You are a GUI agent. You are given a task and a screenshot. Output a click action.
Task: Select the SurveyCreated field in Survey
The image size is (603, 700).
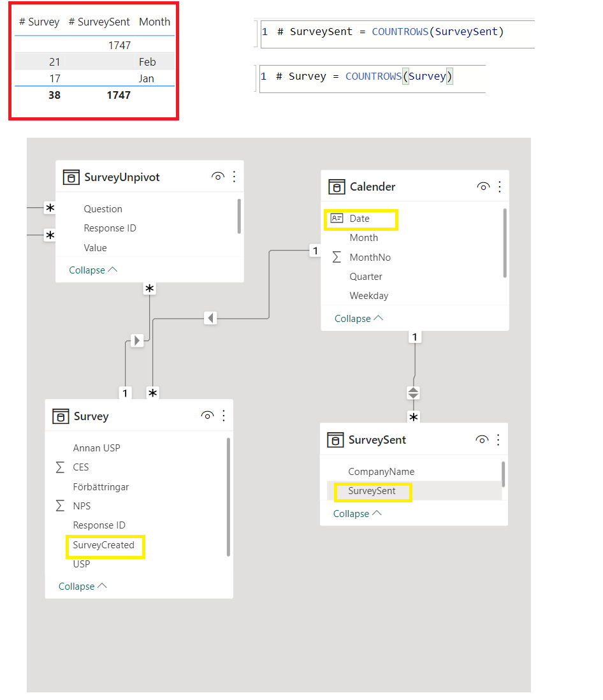[103, 545]
